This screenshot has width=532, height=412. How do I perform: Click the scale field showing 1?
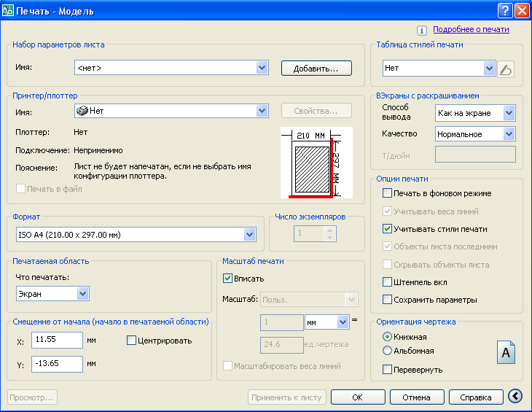coord(281,322)
